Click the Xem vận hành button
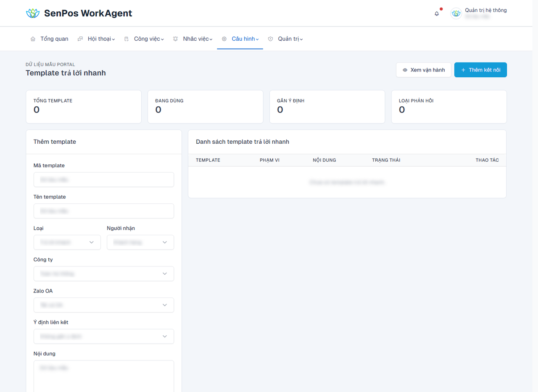The width and height of the screenshot is (538, 392). tap(424, 70)
